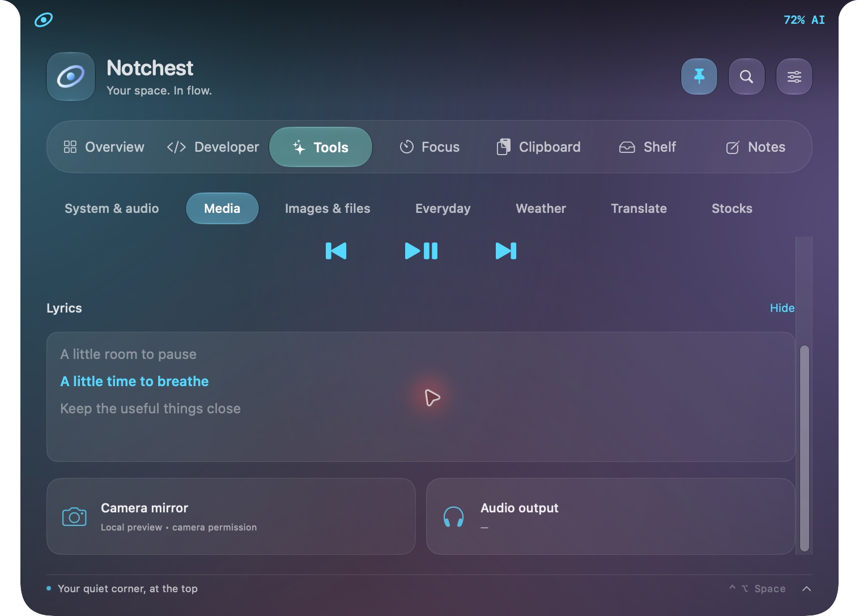Open the Stocks subtab

pyautogui.click(x=732, y=208)
